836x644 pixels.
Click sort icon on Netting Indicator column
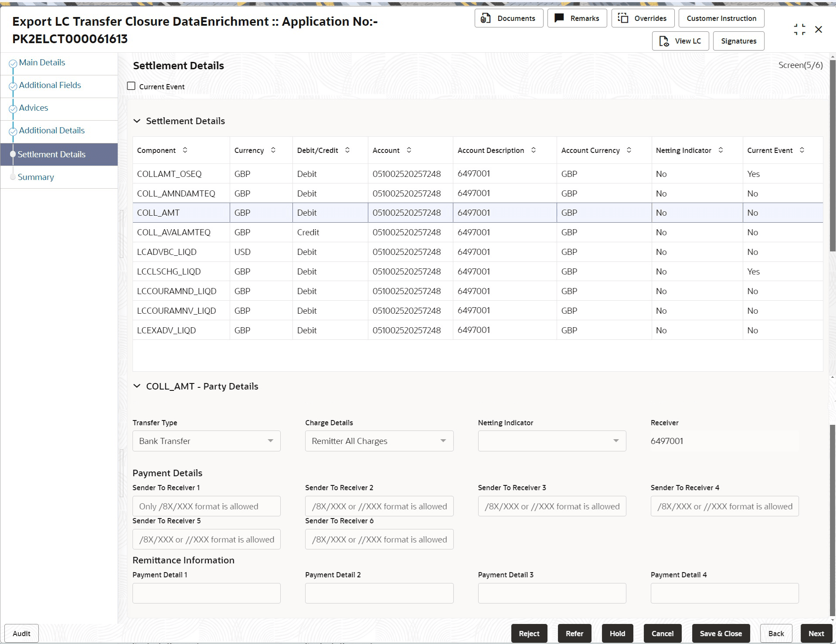(x=720, y=150)
